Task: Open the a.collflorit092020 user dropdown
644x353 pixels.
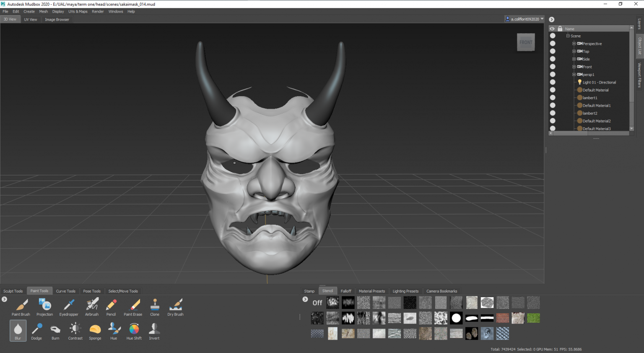Action: (524, 19)
